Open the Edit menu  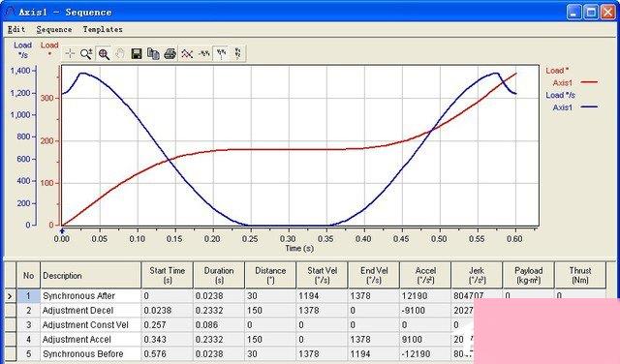tap(16, 30)
